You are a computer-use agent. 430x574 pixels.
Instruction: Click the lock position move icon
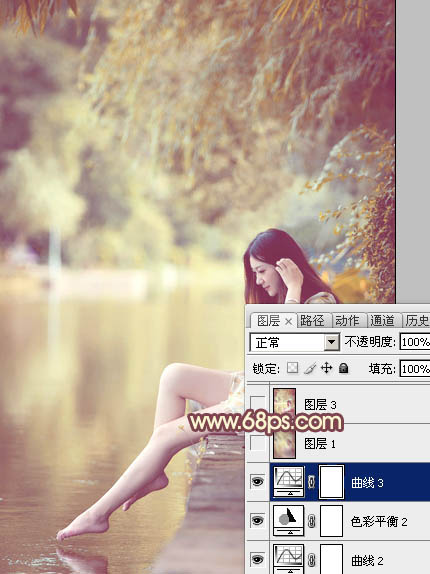coord(326,368)
